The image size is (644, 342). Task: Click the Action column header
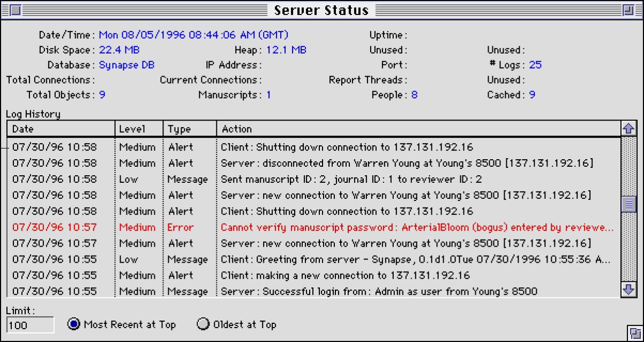[418, 129]
